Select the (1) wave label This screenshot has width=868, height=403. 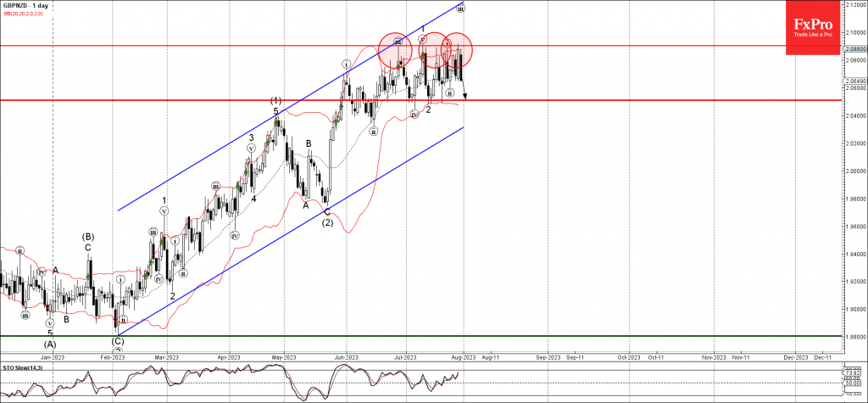tap(275, 100)
